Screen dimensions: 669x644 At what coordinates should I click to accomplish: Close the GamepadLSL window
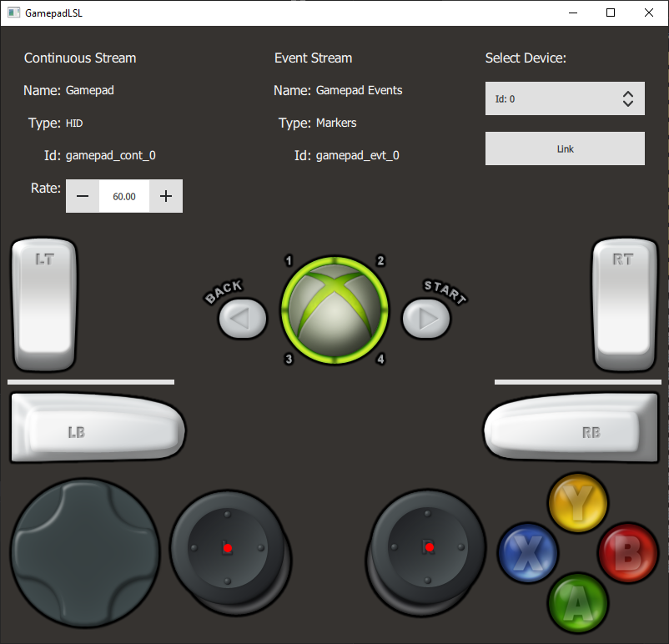(x=648, y=13)
